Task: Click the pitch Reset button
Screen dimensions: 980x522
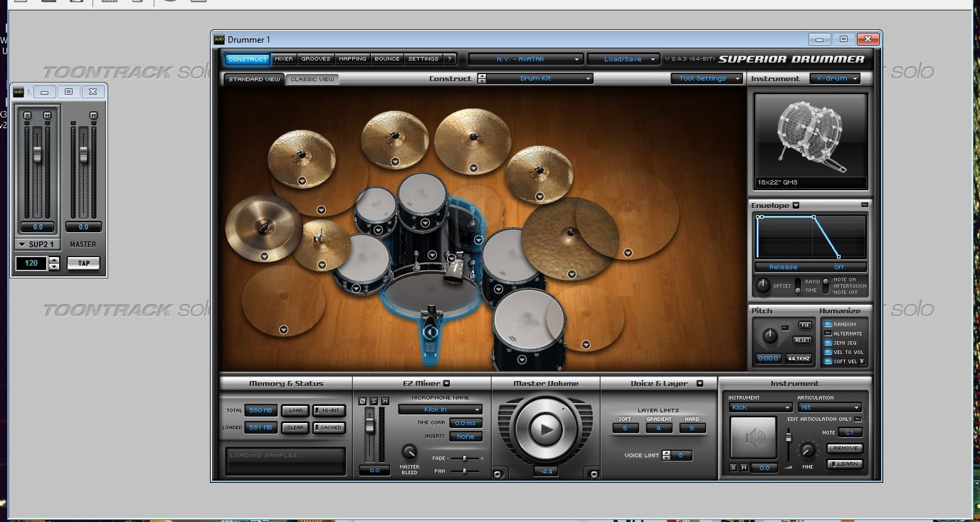Action: coord(802,340)
